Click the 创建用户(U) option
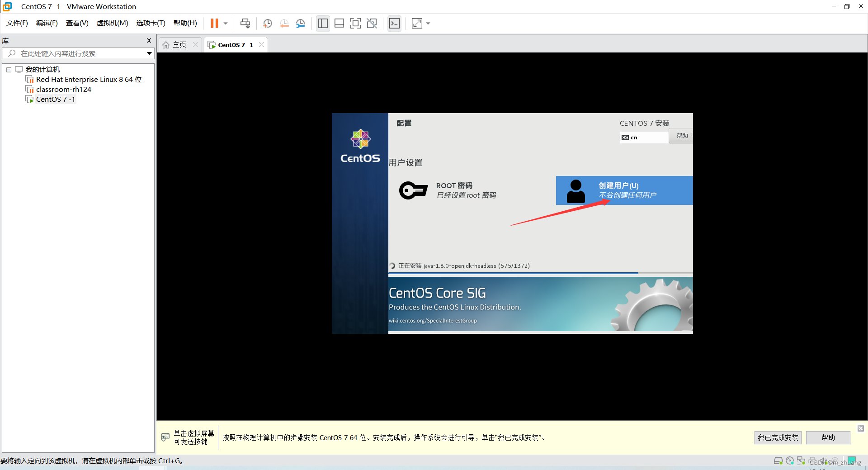The width and height of the screenshot is (868, 470). coord(624,190)
